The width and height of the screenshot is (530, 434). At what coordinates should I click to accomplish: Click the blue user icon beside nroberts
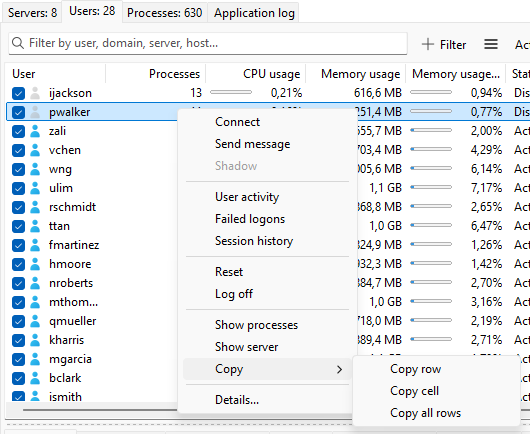(x=35, y=283)
